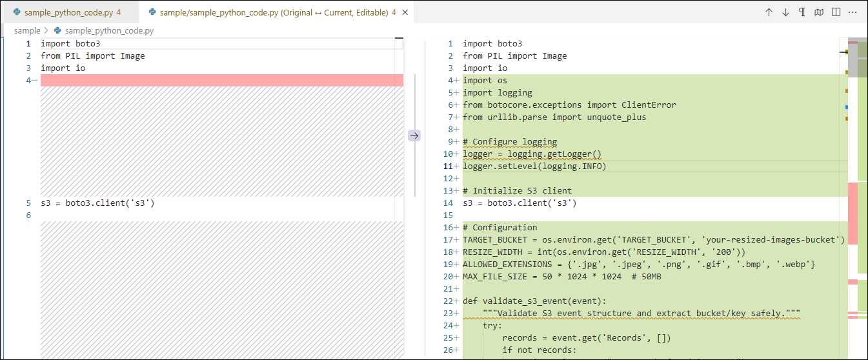The image size is (868, 360).
Task: Place cursor on 'import os' added line
Action: point(485,81)
